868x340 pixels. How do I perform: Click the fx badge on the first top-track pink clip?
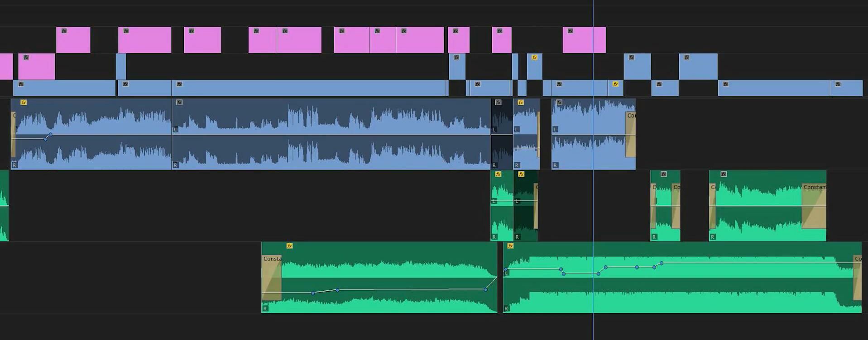(64, 31)
